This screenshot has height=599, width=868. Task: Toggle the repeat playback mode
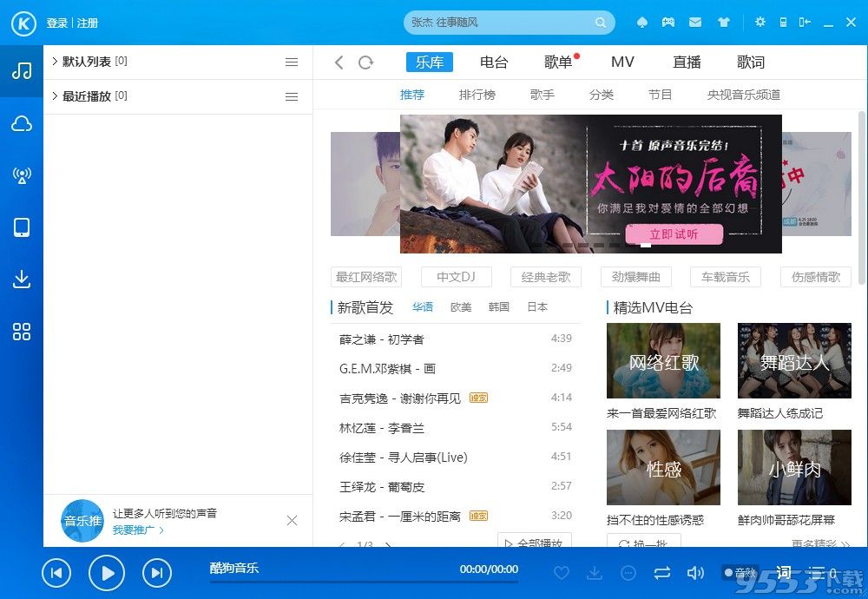[662, 572]
